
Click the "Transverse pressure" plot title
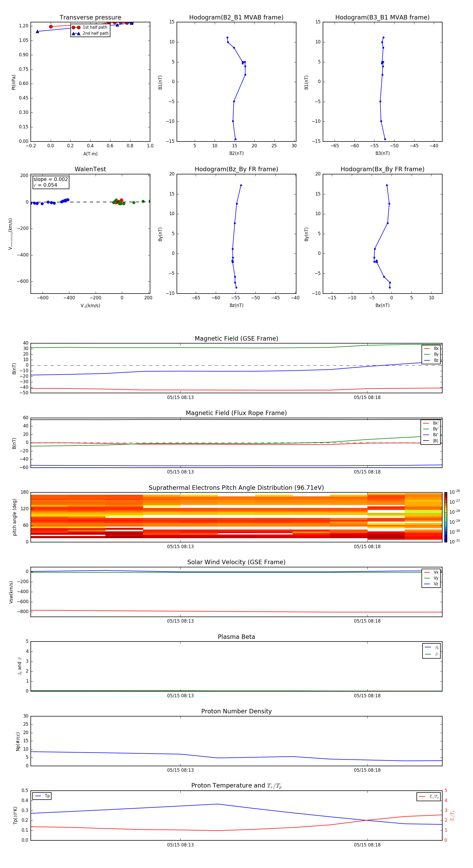pyautogui.click(x=90, y=18)
